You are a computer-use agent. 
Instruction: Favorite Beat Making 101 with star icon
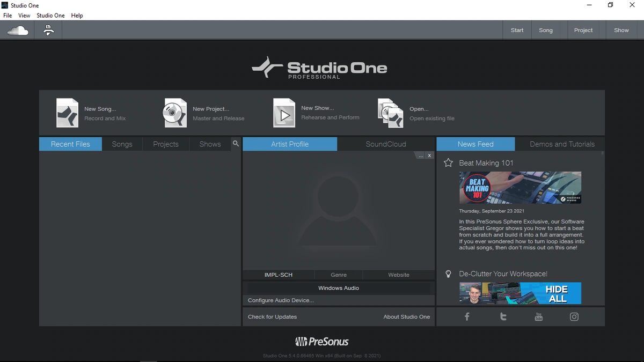coord(448,162)
